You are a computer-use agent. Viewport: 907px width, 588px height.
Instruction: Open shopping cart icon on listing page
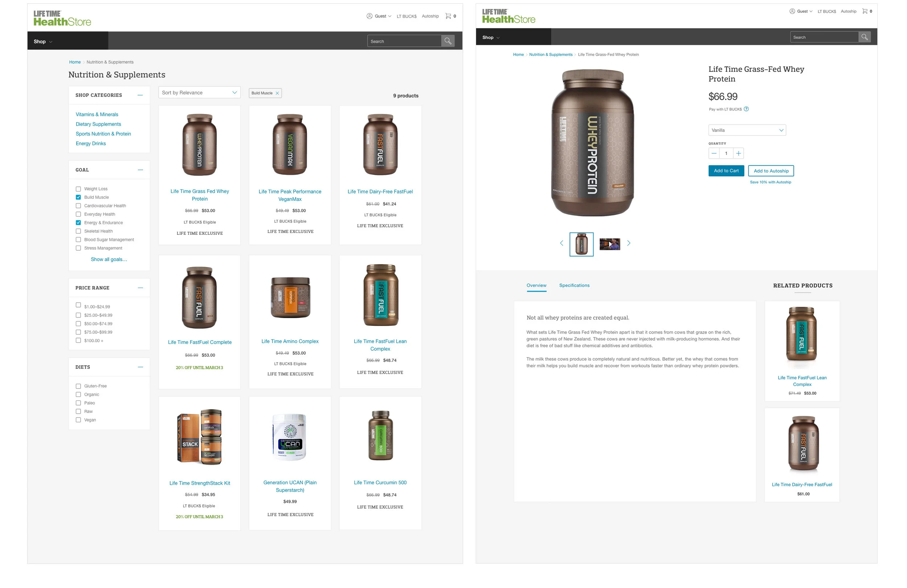pos(448,16)
